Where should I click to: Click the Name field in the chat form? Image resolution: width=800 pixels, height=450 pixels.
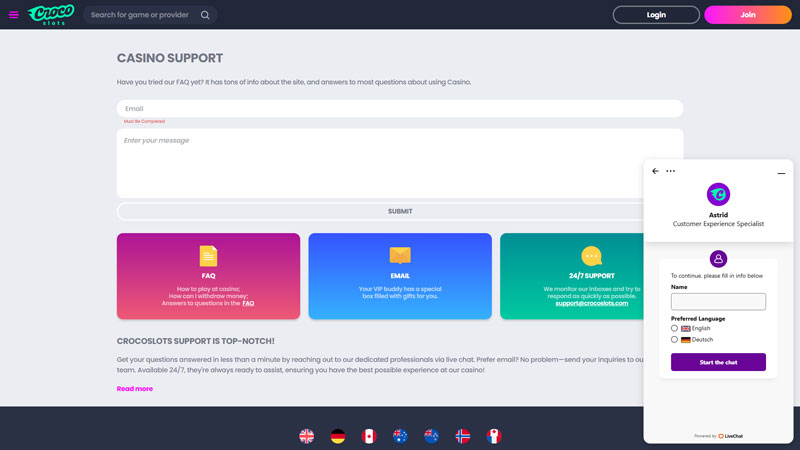click(x=718, y=302)
